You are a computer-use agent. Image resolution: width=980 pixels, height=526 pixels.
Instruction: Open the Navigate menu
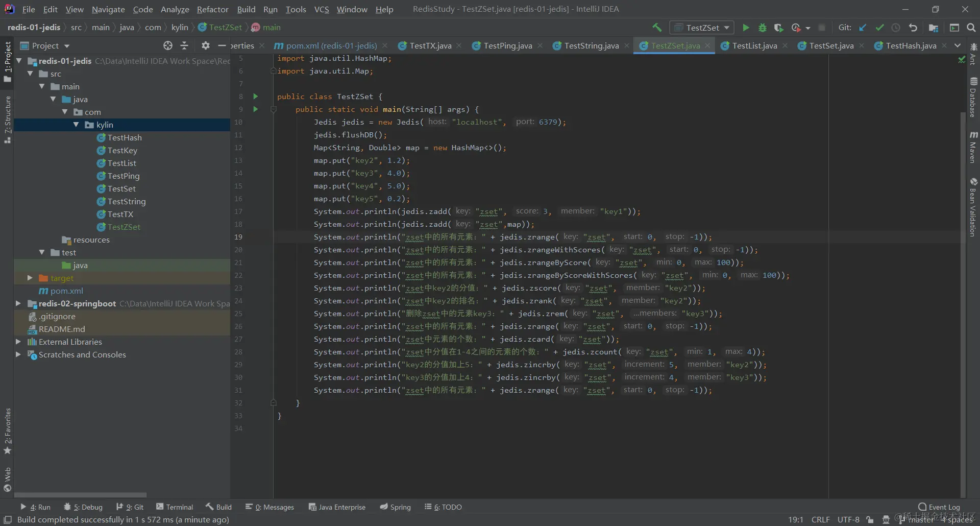[108, 9]
